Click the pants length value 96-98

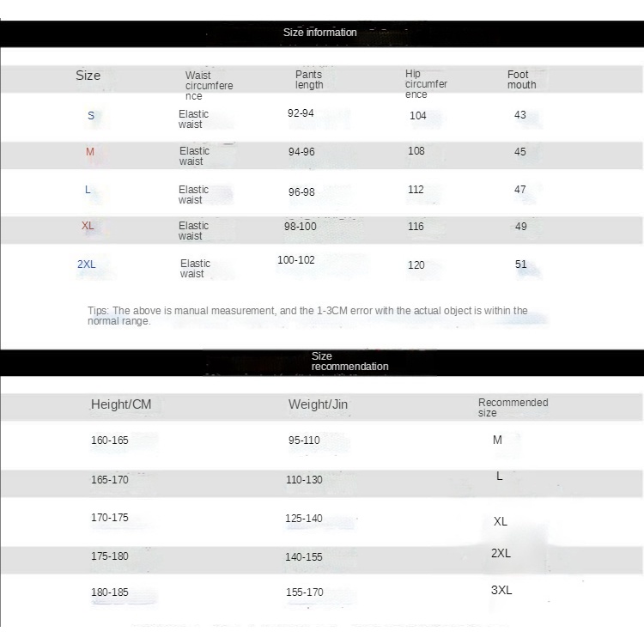click(x=301, y=192)
